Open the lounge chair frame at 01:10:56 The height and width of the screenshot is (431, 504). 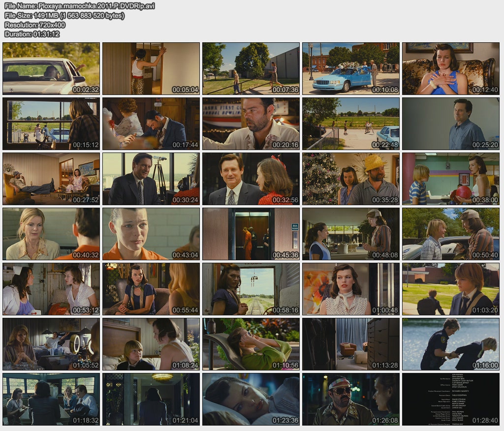(251, 344)
